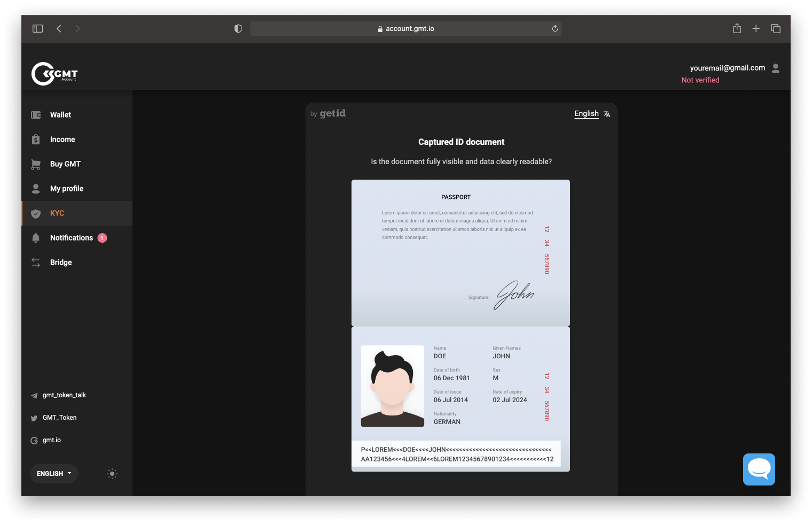Reload the page with the refresh icon
The width and height of the screenshot is (812, 524).
coord(555,28)
